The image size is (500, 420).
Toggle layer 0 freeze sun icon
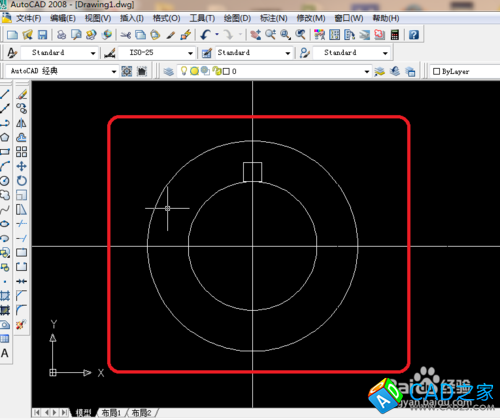(x=194, y=71)
